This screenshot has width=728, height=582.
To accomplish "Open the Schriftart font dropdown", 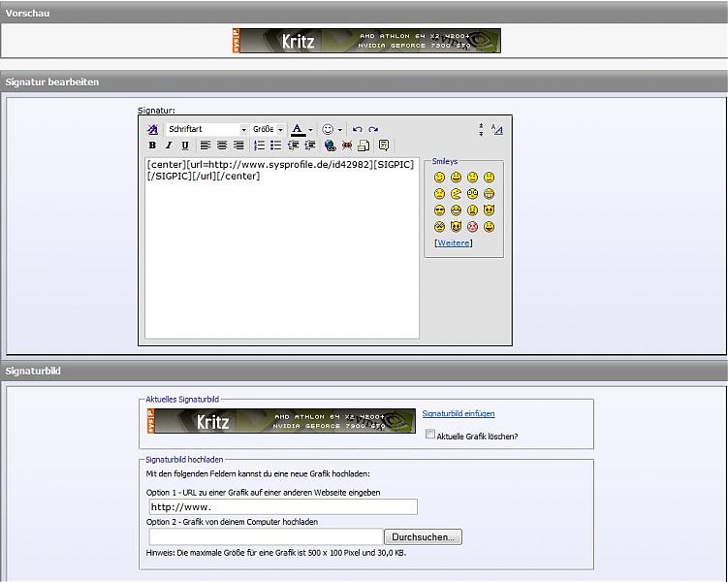I will pos(243,129).
